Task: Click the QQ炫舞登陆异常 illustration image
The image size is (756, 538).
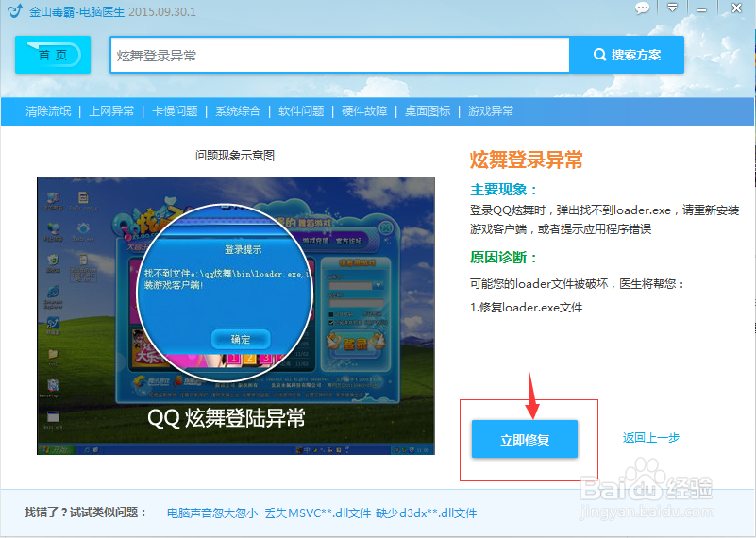Action: (x=236, y=316)
